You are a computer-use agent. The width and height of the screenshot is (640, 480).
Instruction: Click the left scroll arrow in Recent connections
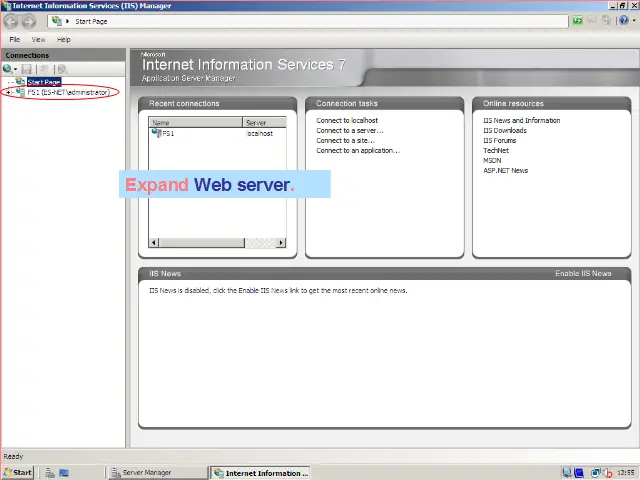click(x=153, y=243)
